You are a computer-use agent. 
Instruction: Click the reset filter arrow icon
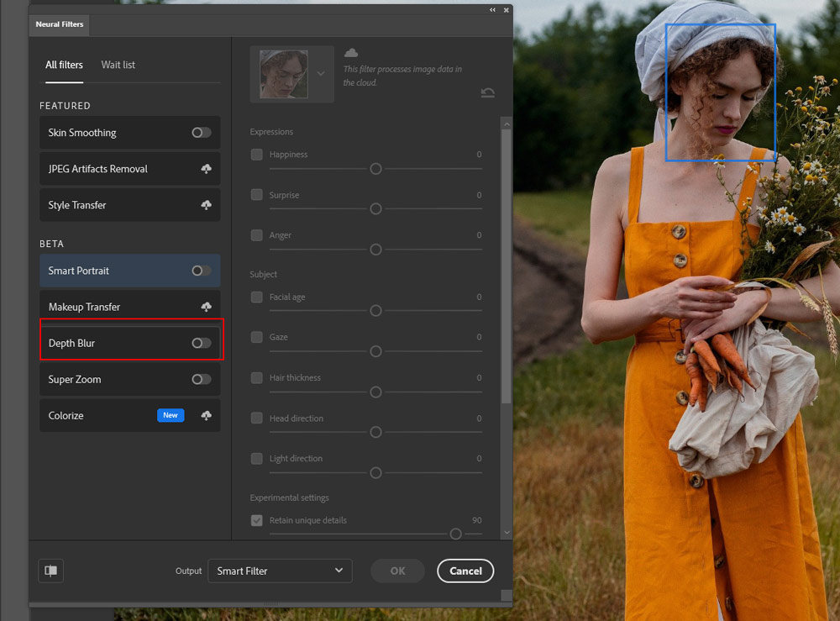pyautogui.click(x=488, y=93)
